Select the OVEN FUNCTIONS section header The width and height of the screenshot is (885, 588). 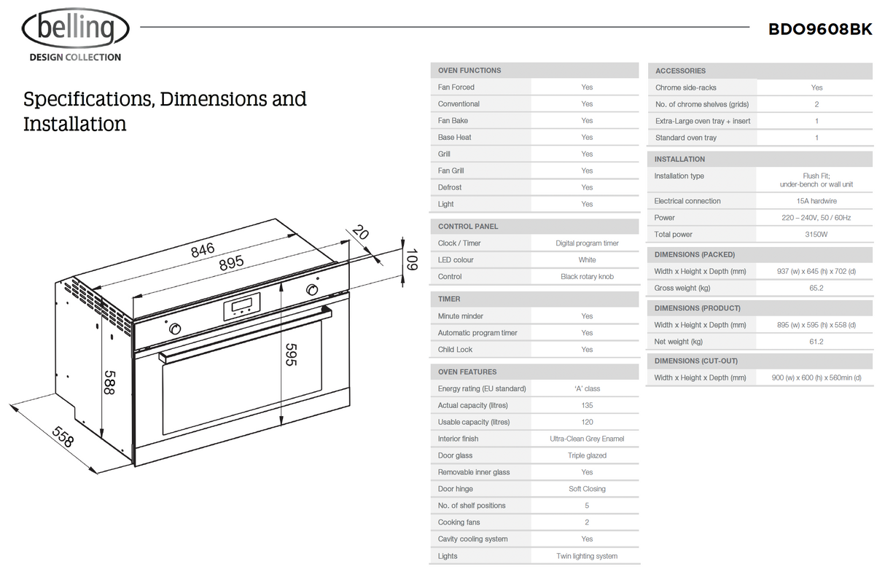coord(469,71)
